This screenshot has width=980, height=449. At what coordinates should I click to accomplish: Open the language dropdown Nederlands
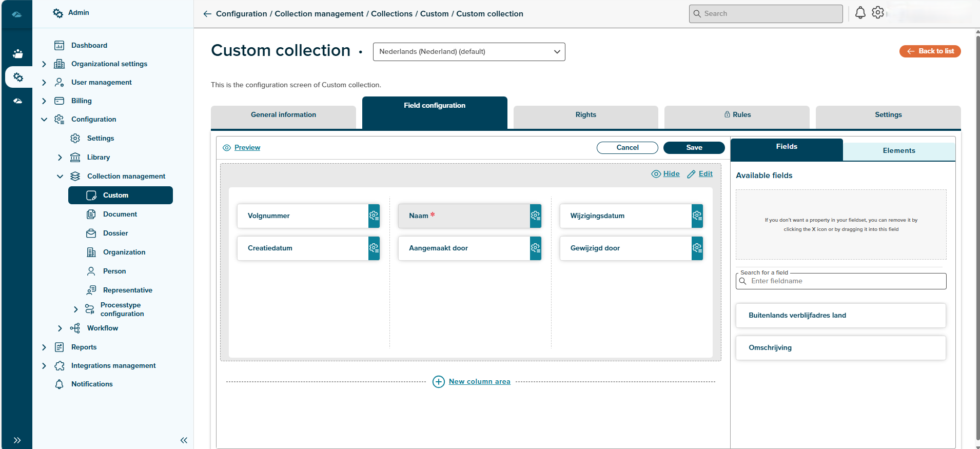(469, 52)
